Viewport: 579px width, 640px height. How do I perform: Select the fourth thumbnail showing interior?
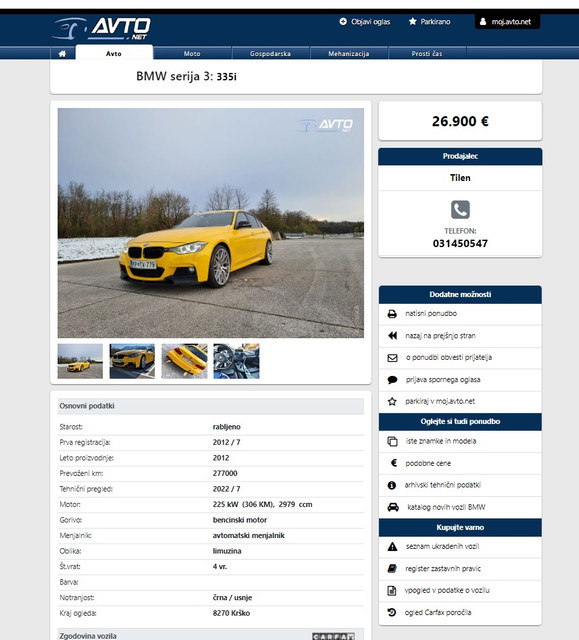coord(236,361)
